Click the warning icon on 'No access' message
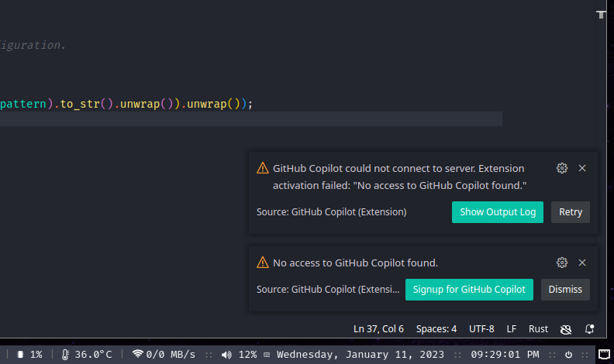 (x=262, y=263)
